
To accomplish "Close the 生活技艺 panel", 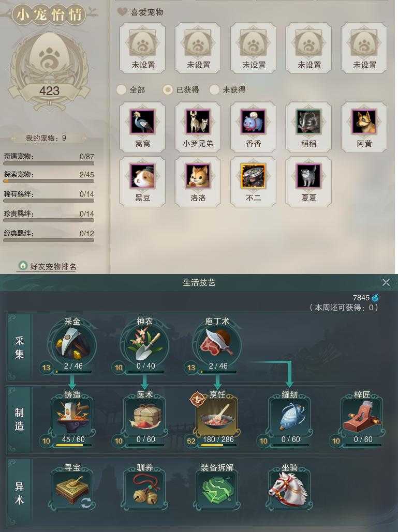I will [x=386, y=282].
